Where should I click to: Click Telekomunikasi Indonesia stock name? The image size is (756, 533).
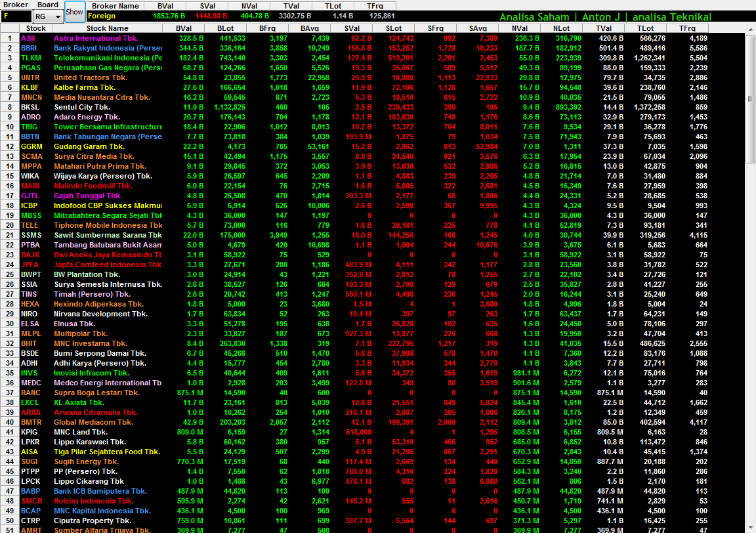tap(108, 58)
